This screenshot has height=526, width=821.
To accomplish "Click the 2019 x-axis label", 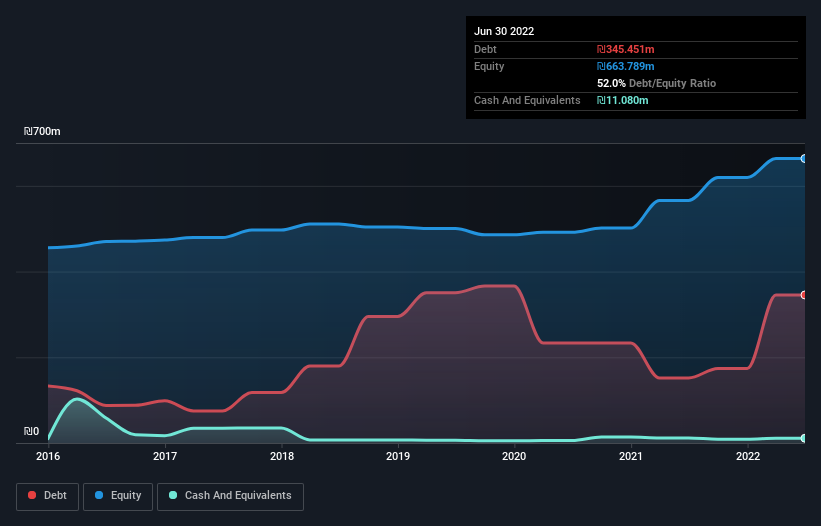I will (x=398, y=456).
